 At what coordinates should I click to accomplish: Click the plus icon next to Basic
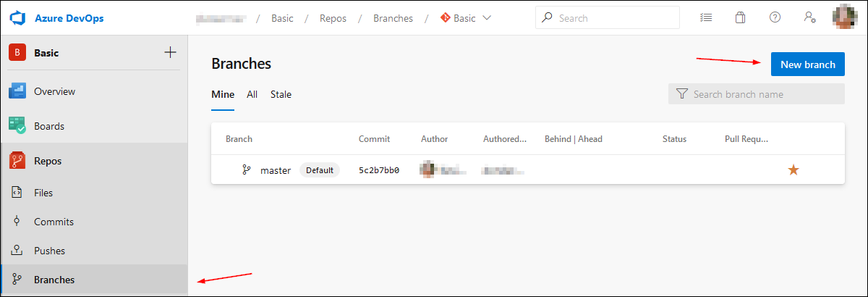pyautogui.click(x=170, y=52)
